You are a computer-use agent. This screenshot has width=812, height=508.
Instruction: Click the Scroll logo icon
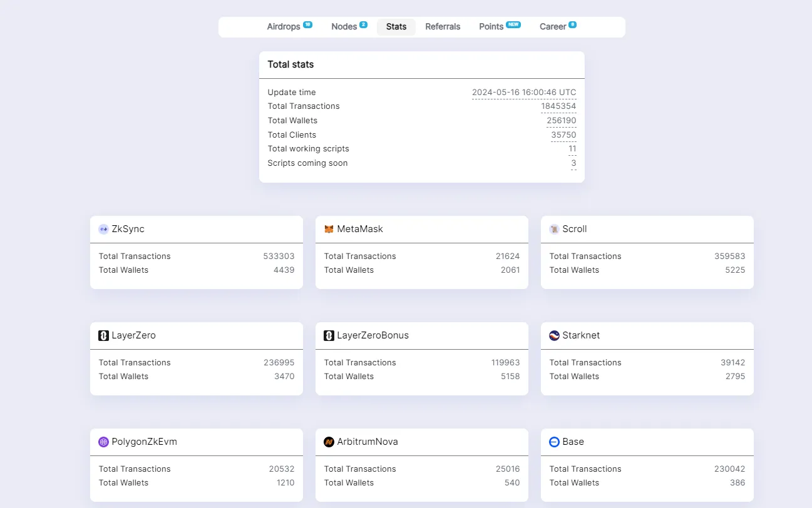[554, 229]
